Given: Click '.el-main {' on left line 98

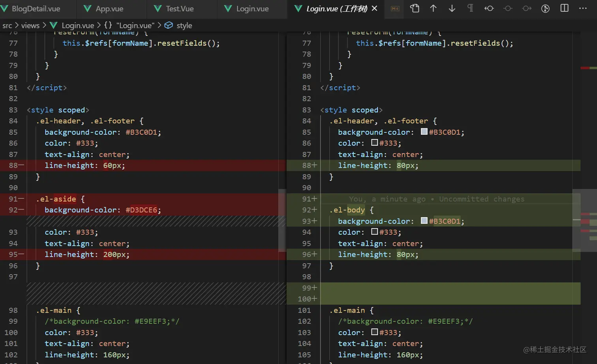Looking at the screenshot, I should [x=58, y=310].
